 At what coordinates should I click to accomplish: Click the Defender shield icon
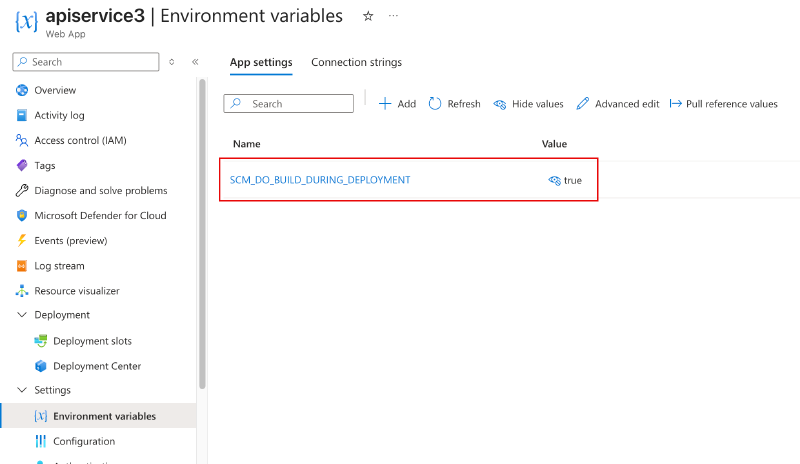pyautogui.click(x=22, y=215)
